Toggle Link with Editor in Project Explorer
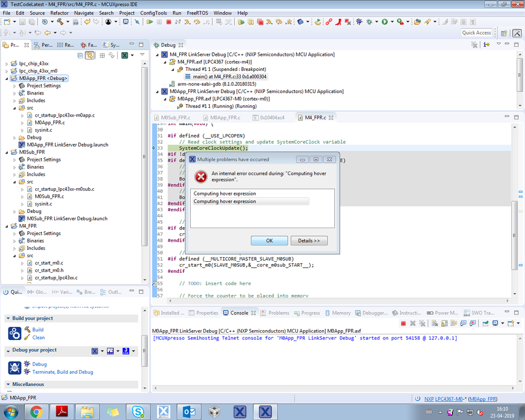Viewport: 525px width, 420px height. 89,55
